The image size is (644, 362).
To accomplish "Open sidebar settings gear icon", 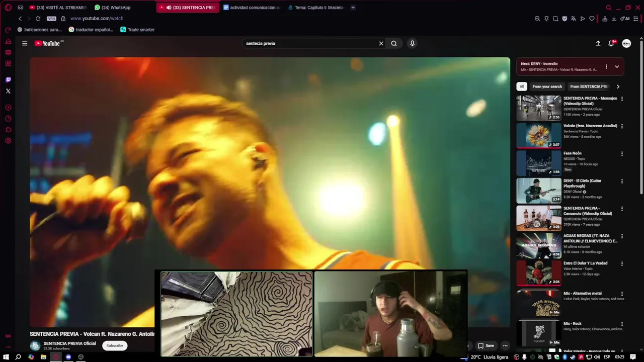I will 8,141.
